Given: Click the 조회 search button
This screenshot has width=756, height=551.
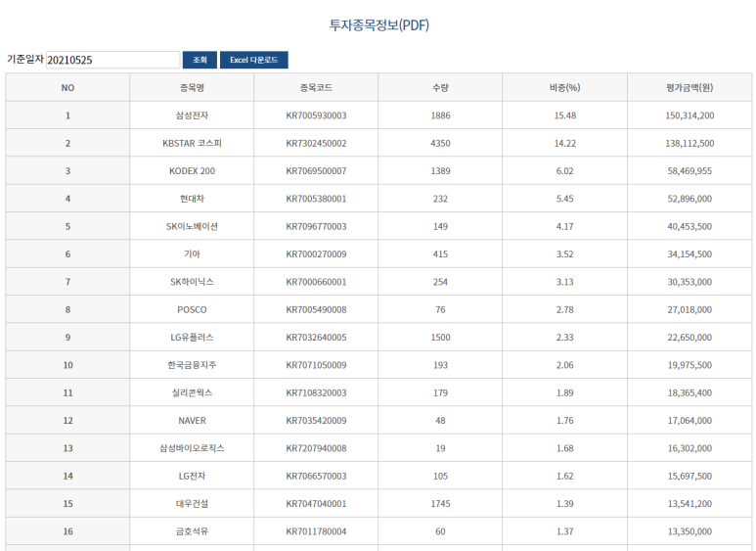Looking at the screenshot, I should coord(200,60).
